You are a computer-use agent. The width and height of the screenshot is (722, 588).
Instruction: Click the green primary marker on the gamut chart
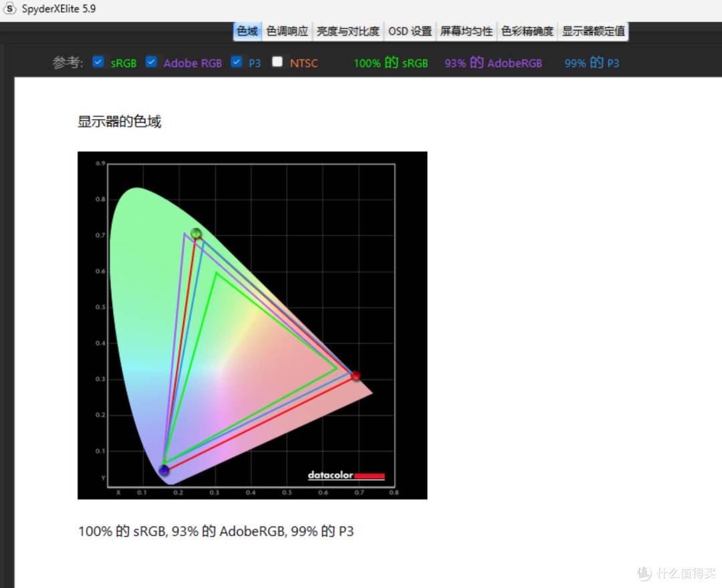pyautogui.click(x=196, y=233)
